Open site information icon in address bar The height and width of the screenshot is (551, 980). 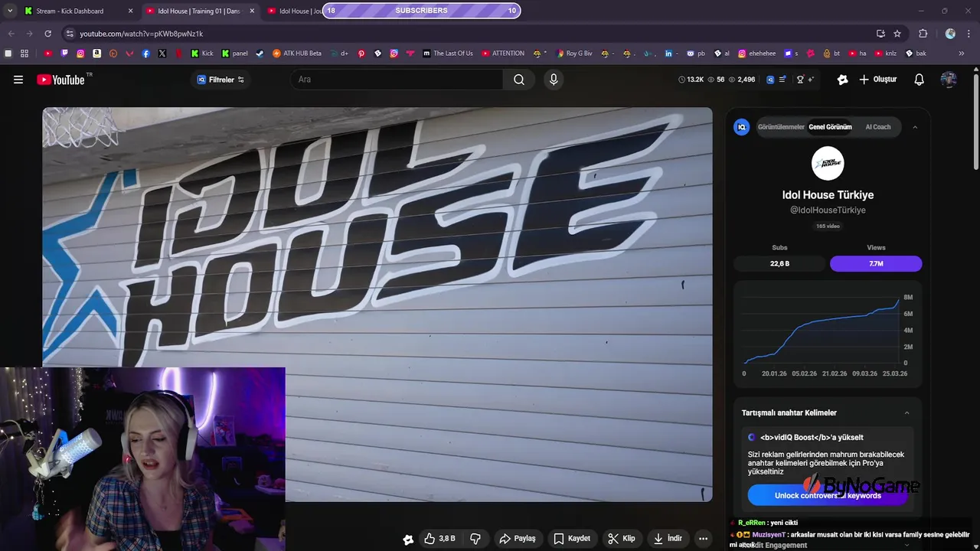point(70,34)
